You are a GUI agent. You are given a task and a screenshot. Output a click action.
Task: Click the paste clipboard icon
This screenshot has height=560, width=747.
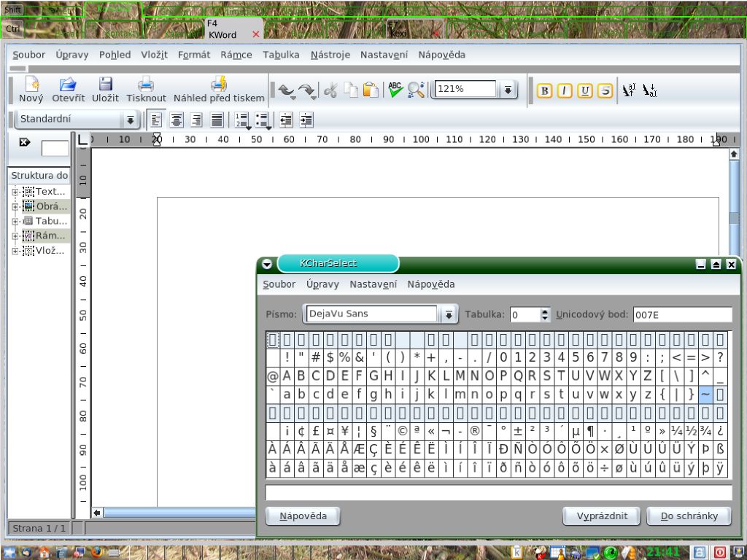pos(371,90)
